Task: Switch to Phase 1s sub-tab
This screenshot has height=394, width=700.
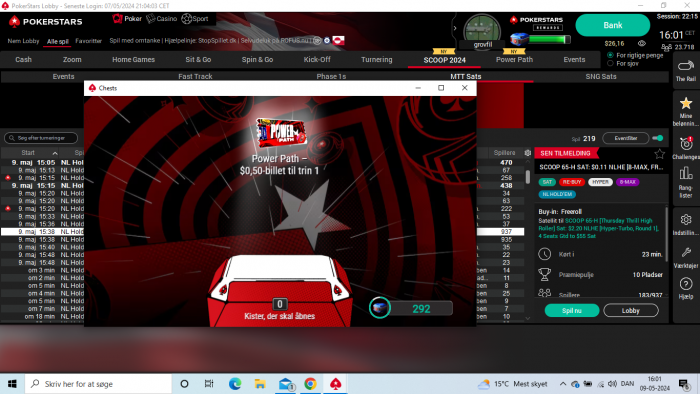Action: 331,76
